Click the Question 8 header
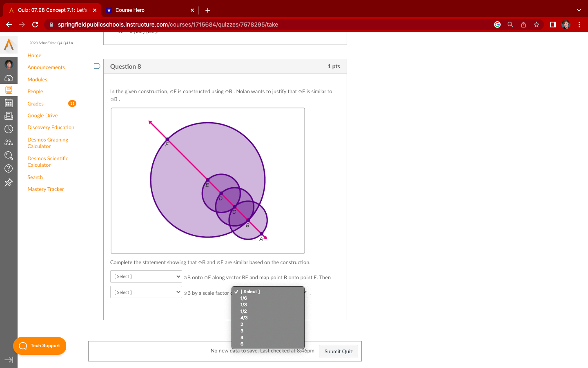 click(x=225, y=67)
